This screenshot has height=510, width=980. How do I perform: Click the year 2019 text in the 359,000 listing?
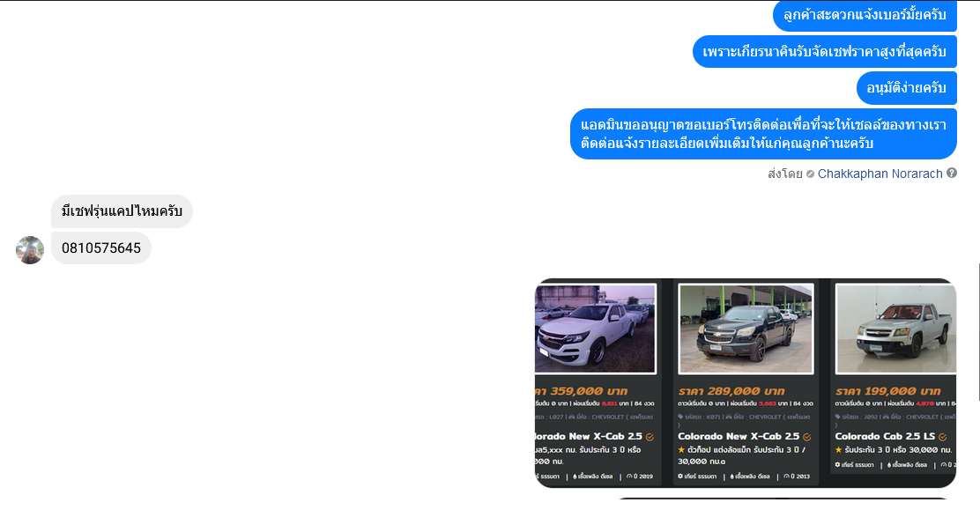(x=642, y=477)
